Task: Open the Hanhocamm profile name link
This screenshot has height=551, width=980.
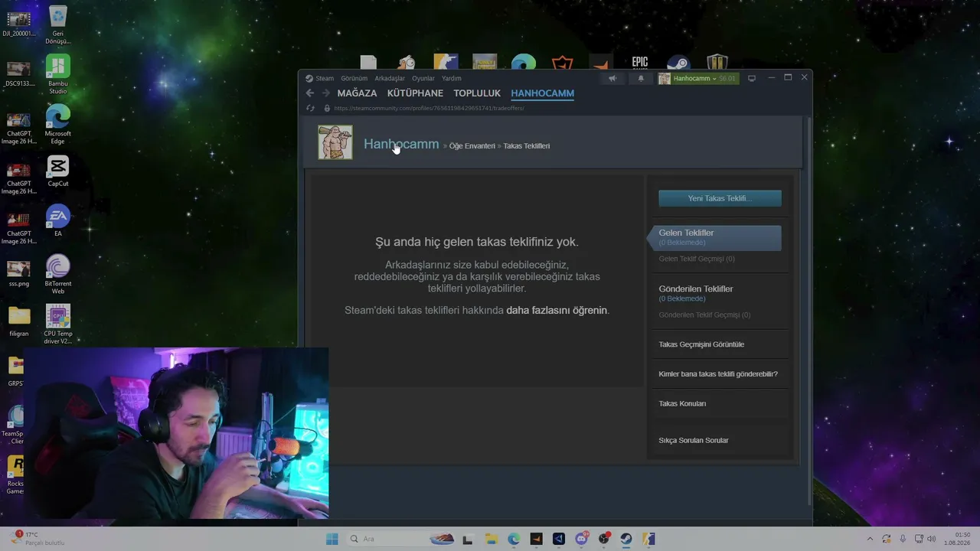Action: point(401,144)
